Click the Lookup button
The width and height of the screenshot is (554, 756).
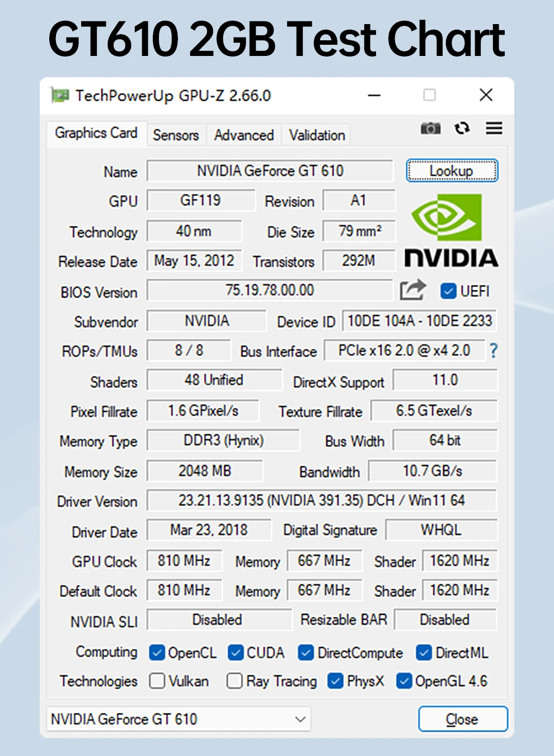click(x=452, y=171)
